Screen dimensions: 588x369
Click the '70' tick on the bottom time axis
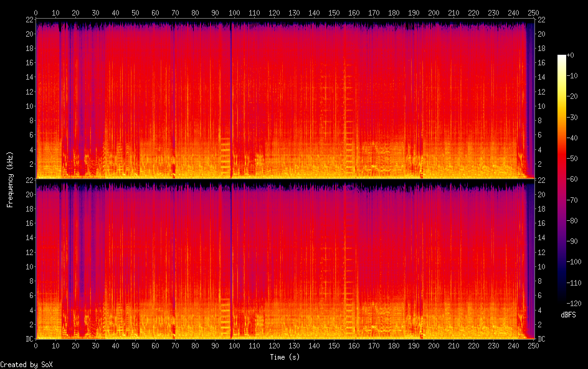[x=175, y=346]
